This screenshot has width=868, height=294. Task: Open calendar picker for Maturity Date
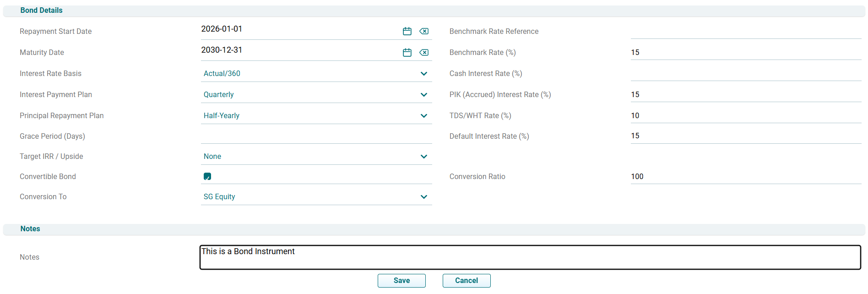pos(407,52)
